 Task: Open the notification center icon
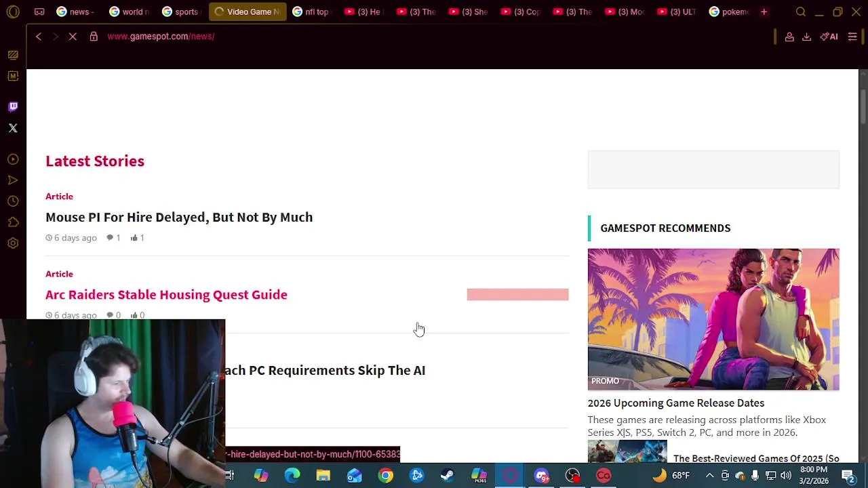point(848,476)
